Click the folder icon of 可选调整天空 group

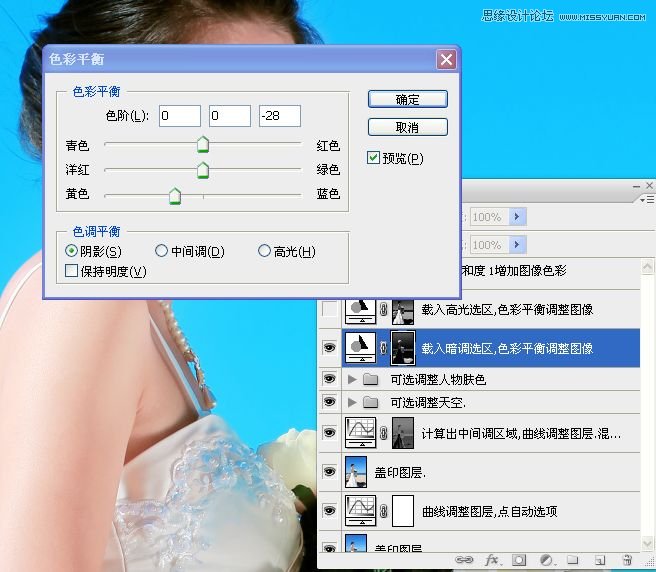coord(371,403)
